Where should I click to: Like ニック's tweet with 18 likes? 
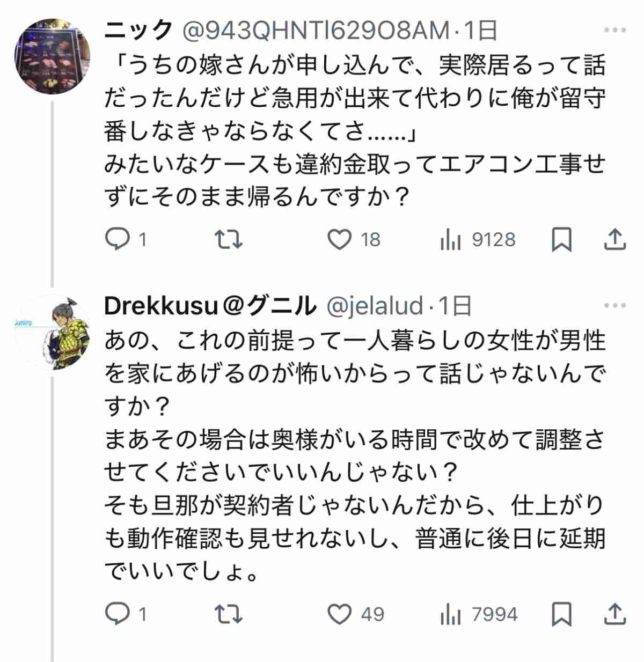tap(340, 239)
